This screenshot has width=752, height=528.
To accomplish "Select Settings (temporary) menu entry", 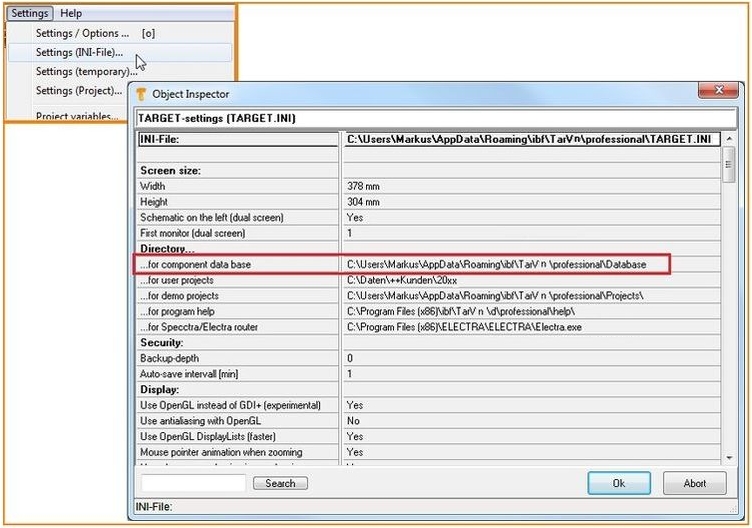I will point(86,71).
